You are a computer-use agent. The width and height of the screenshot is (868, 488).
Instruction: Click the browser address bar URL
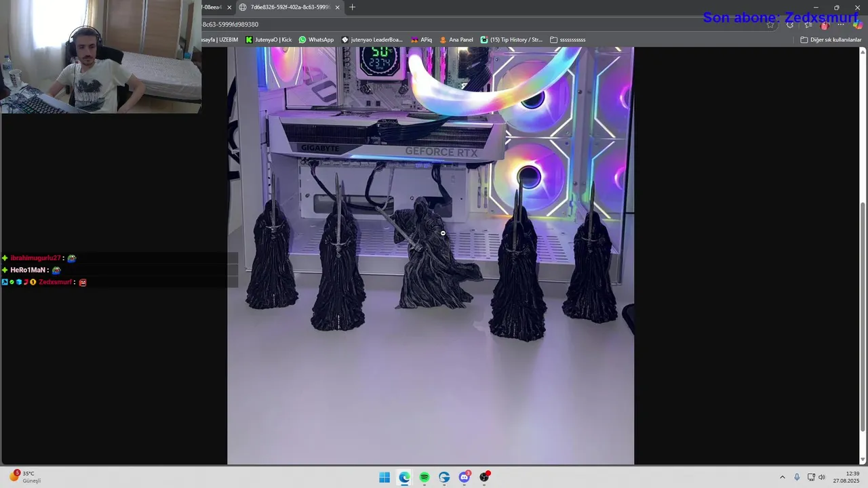point(231,24)
